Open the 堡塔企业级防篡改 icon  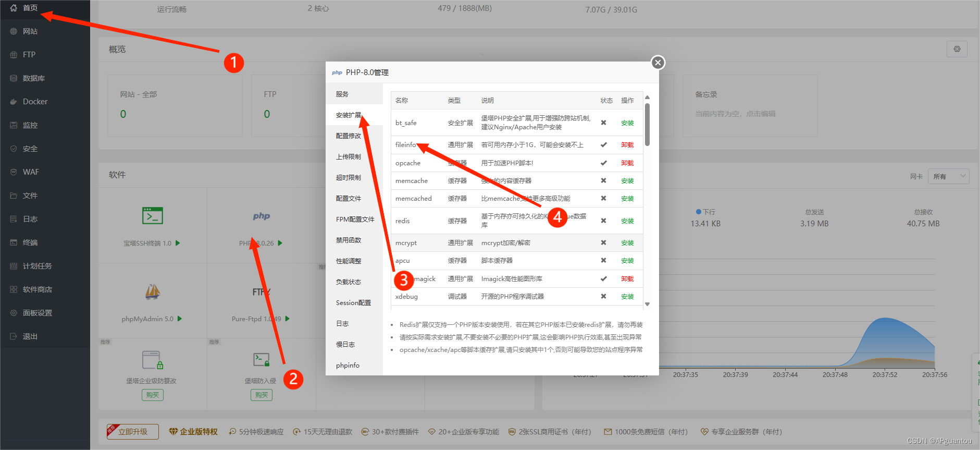(x=153, y=360)
